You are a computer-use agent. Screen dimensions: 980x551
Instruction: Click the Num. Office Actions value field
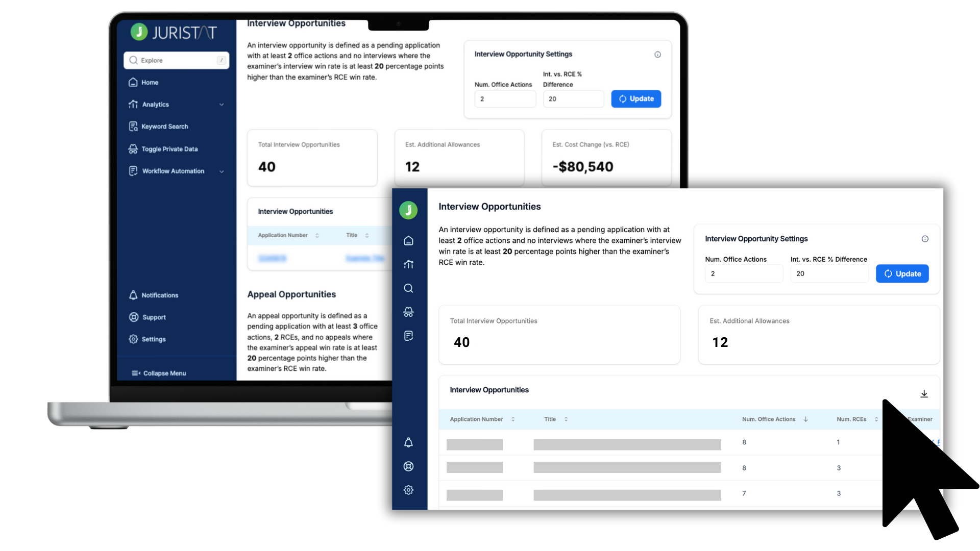pyautogui.click(x=744, y=273)
